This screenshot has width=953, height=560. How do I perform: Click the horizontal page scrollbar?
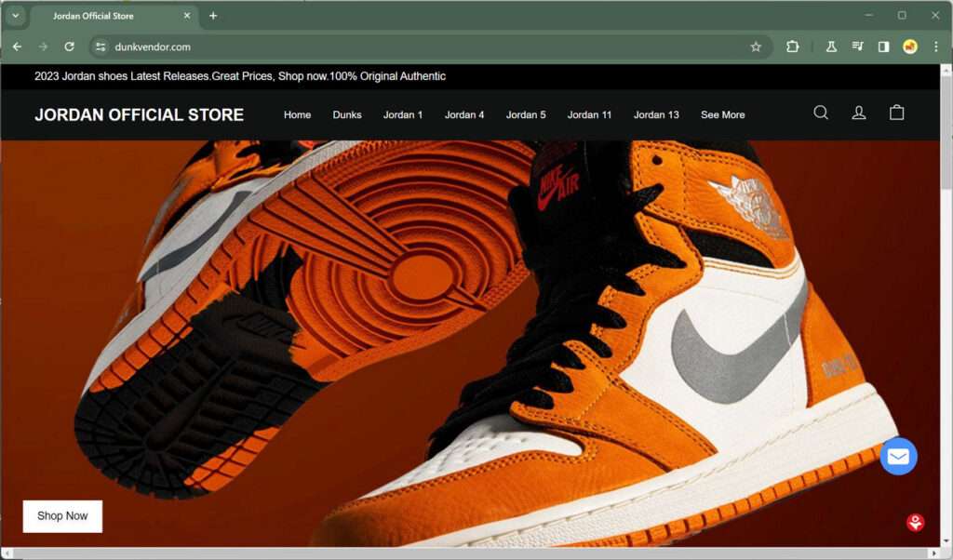click(471, 553)
